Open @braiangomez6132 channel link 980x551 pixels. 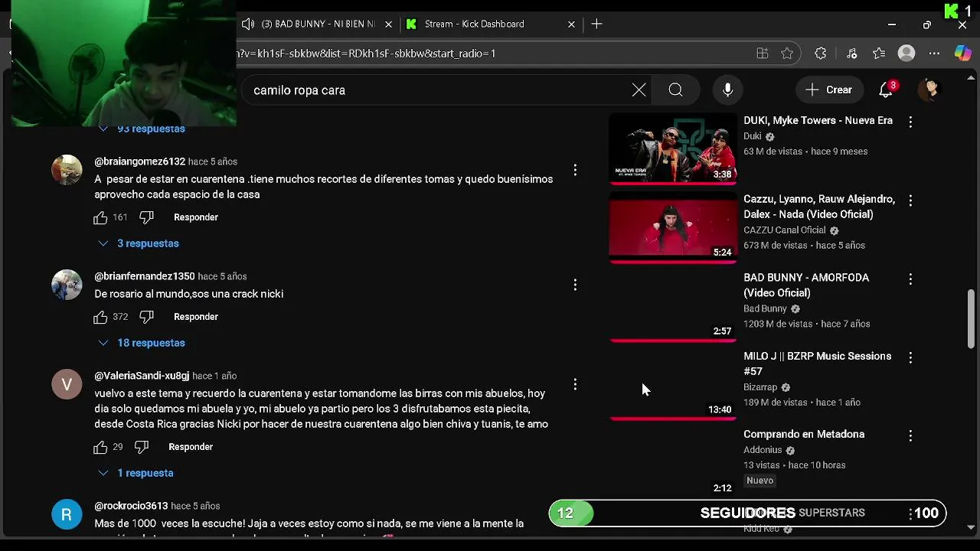139,162
